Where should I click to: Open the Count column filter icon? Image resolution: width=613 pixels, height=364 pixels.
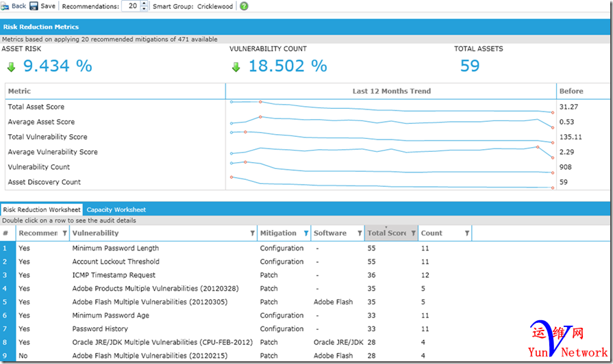tap(467, 233)
